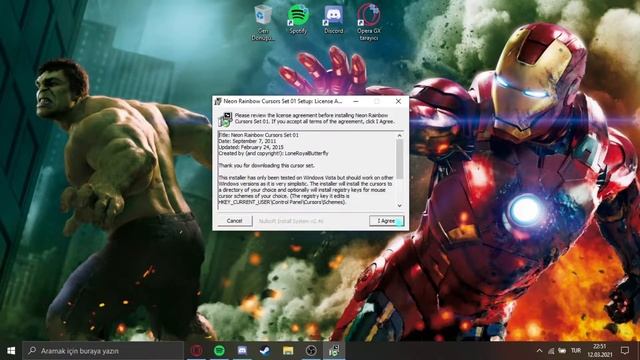Click the 'Updated: February 24, 2015' line
The width and height of the screenshot is (640, 360).
click(x=251, y=147)
